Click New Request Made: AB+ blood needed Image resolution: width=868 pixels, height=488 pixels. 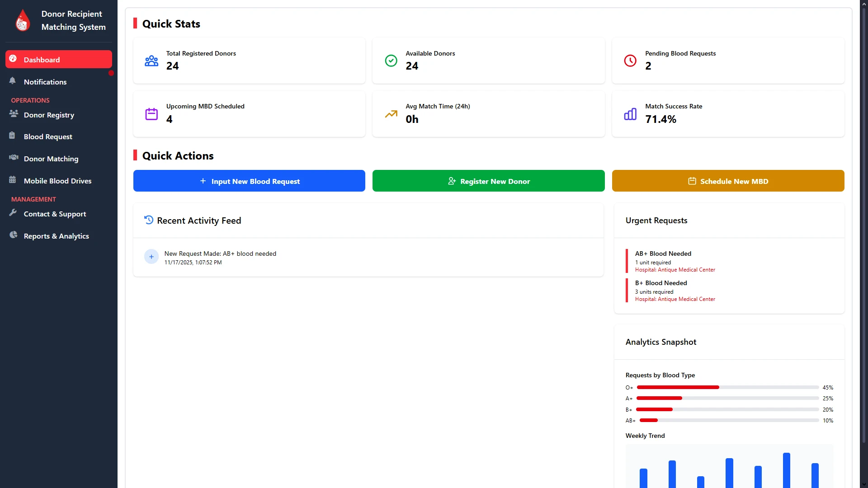tap(220, 253)
